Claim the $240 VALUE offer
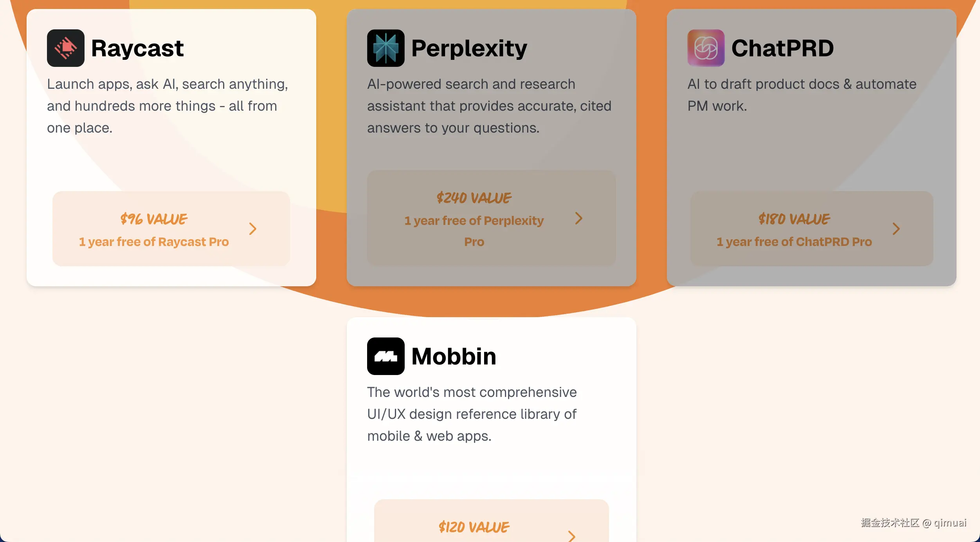Screen dimensions: 980x542 pyautogui.click(x=474, y=198)
